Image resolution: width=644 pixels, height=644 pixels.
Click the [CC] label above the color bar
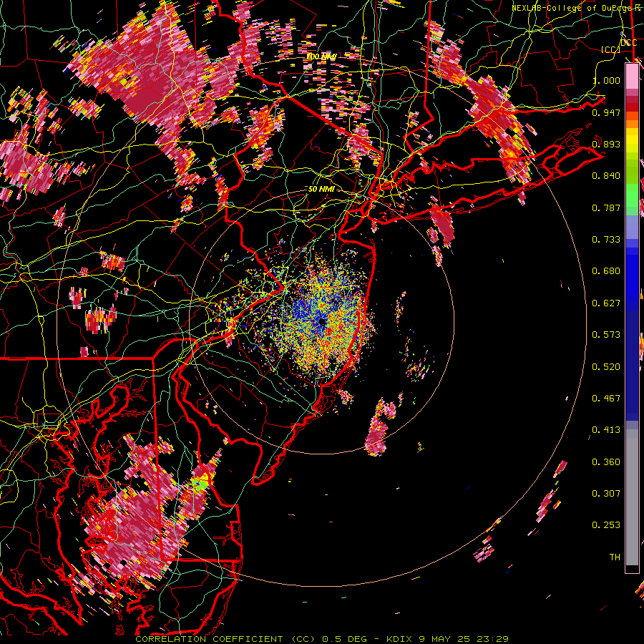tap(611, 49)
